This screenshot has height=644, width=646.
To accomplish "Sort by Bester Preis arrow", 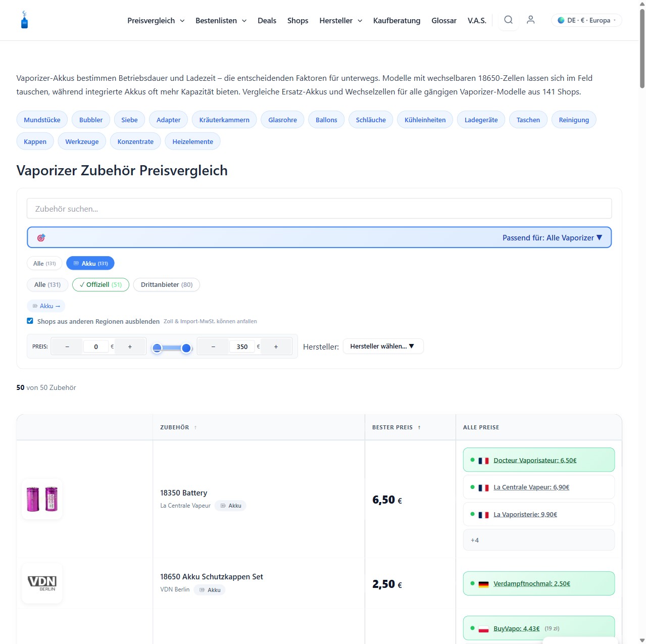I will pos(419,428).
